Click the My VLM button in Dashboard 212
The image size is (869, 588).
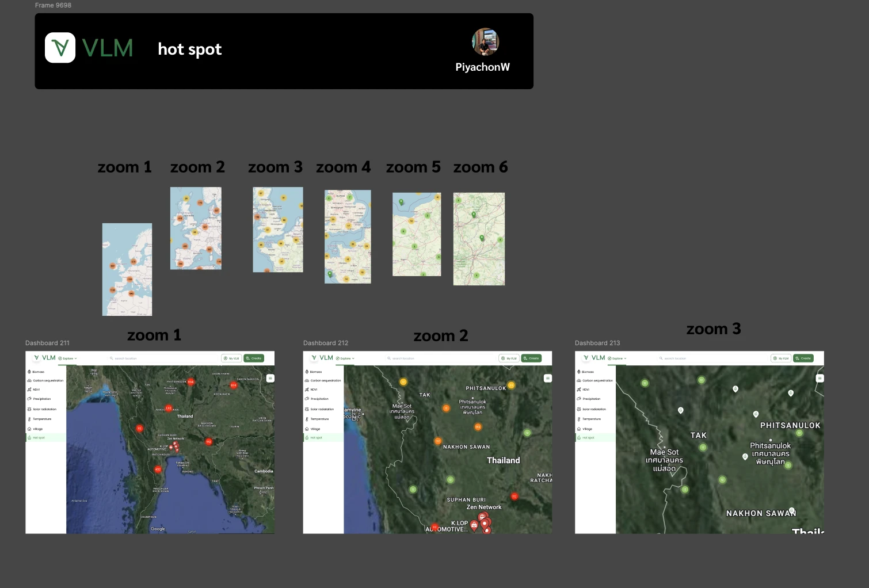509,358
